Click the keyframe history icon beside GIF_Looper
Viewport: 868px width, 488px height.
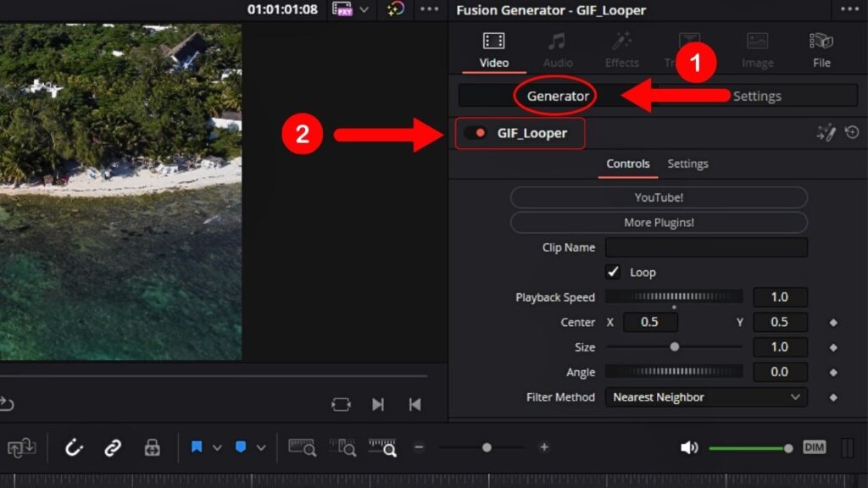[x=853, y=133]
